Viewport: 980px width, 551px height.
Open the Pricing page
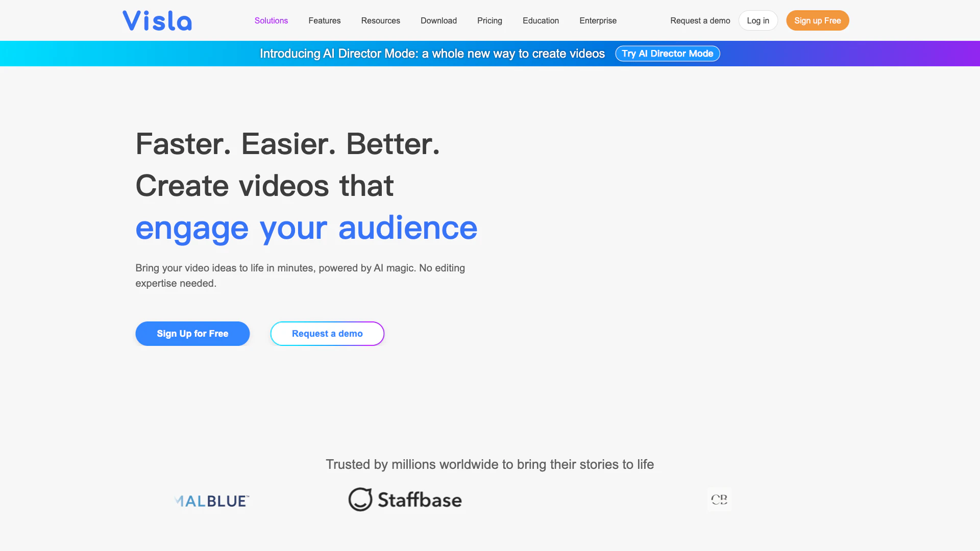489,20
